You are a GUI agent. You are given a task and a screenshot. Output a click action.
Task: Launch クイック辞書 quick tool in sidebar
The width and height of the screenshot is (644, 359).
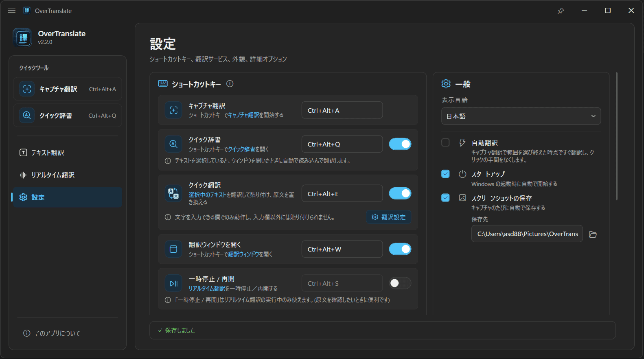(x=68, y=116)
